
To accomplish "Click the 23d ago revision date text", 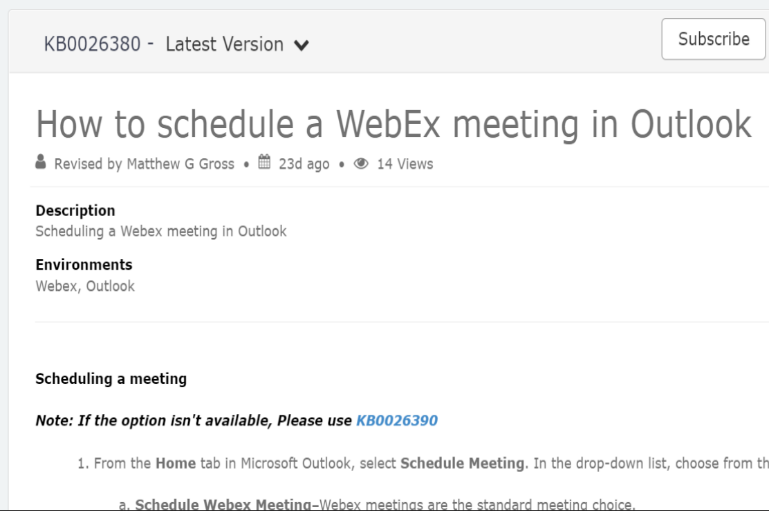I will (x=304, y=164).
